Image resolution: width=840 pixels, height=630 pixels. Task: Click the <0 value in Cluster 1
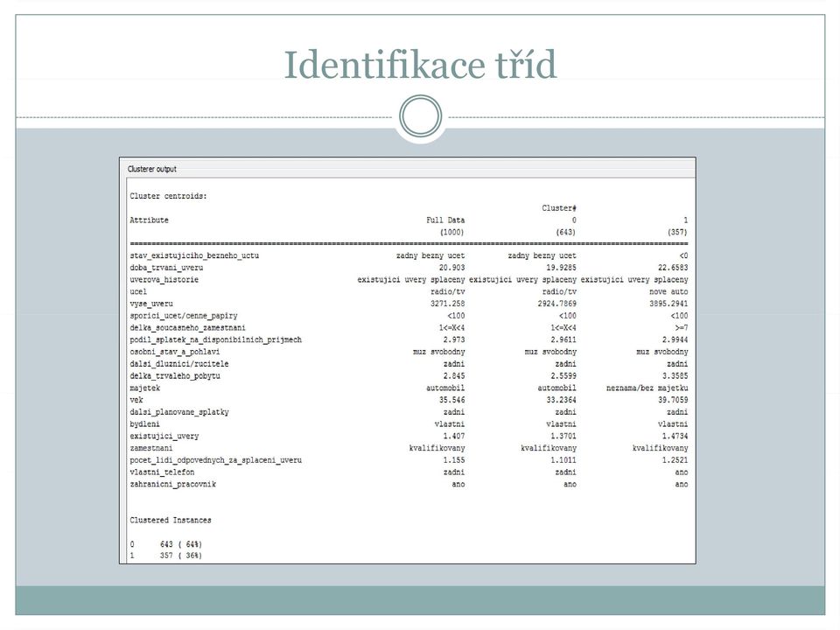click(683, 256)
